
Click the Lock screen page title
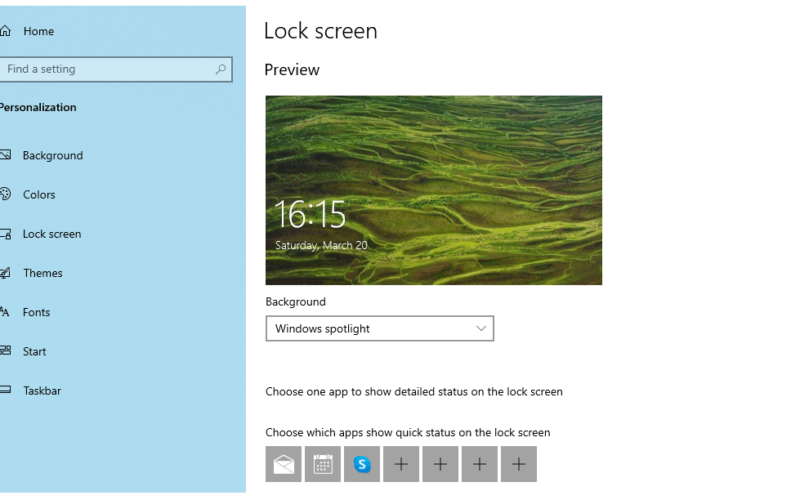(x=320, y=31)
